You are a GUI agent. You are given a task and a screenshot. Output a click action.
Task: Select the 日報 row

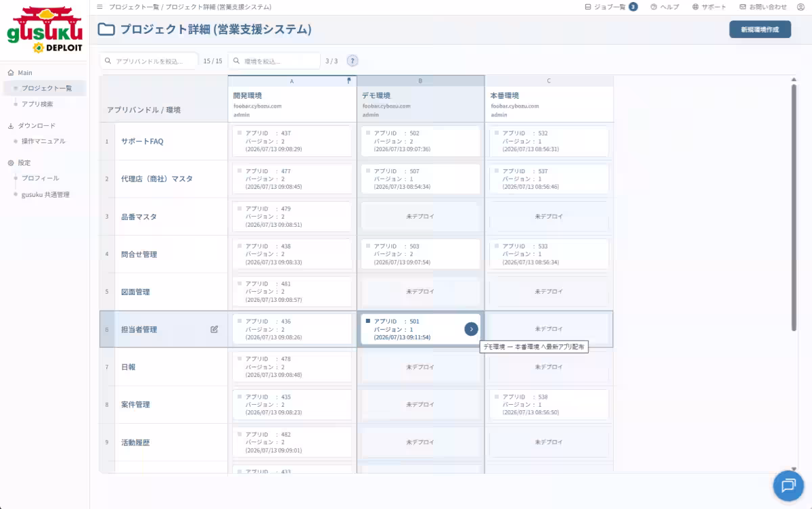[164, 367]
